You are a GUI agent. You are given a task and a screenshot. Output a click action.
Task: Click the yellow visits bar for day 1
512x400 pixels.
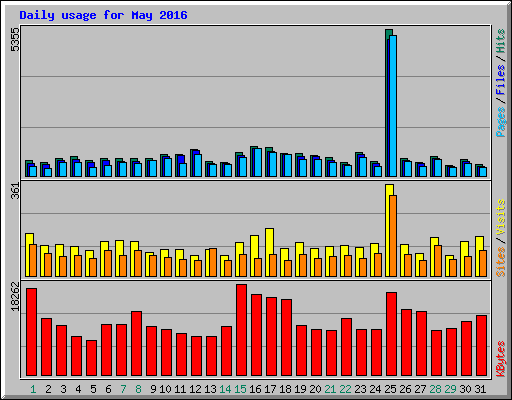pyautogui.click(x=28, y=255)
